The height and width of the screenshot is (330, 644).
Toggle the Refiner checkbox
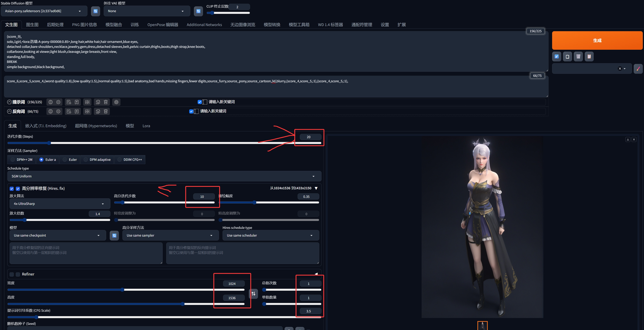[18, 274]
